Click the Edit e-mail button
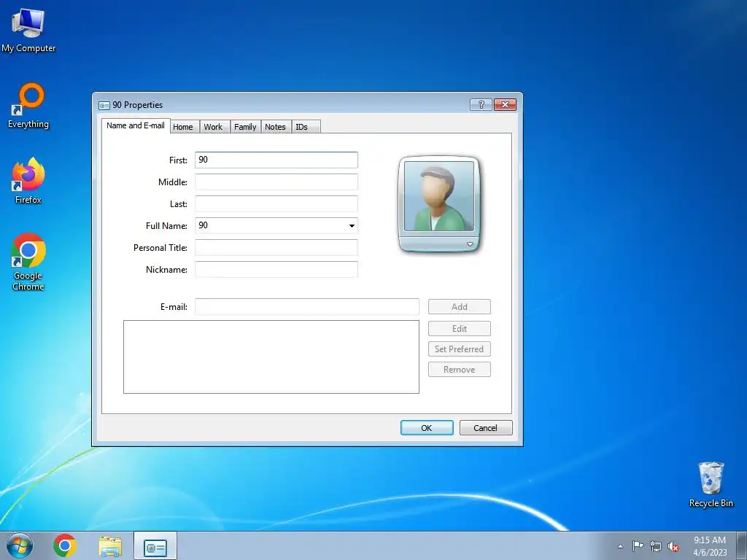The width and height of the screenshot is (747, 560). click(x=460, y=329)
